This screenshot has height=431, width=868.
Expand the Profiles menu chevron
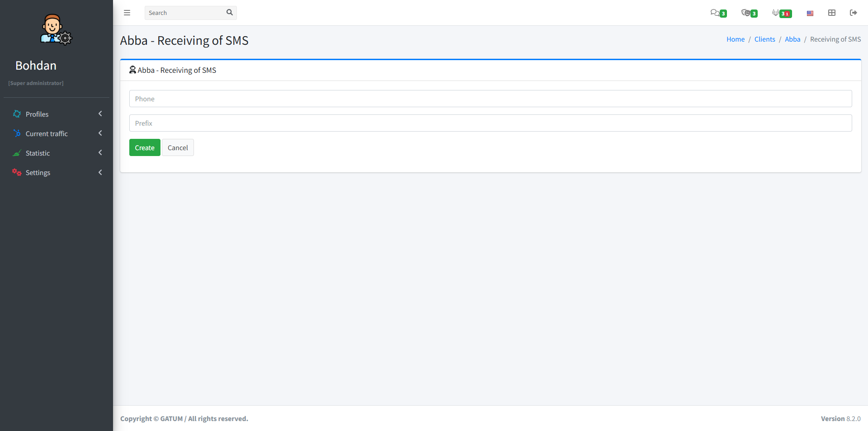click(100, 114)
